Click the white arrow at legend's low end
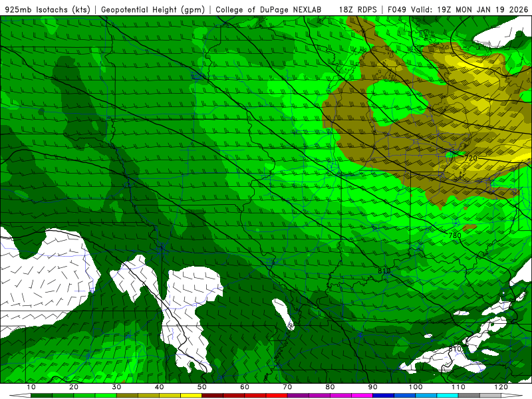532x399 pixels. [20, 396]
